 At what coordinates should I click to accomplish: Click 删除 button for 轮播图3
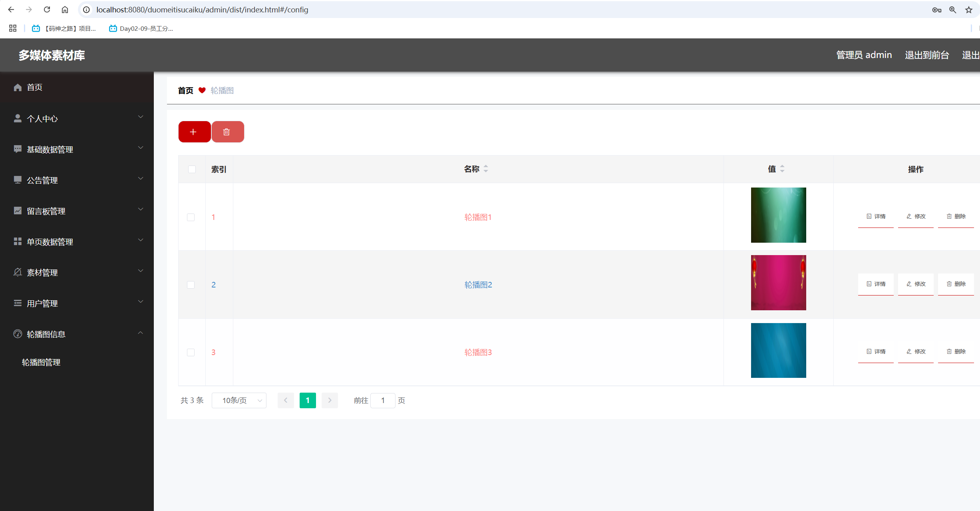tap(956, 352)
